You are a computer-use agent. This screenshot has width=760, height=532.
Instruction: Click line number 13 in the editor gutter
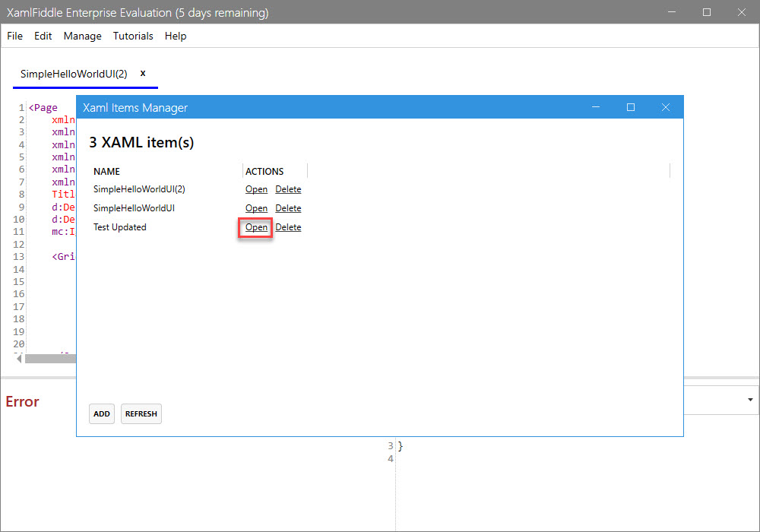pyautogui.click(x=18, y=256)
